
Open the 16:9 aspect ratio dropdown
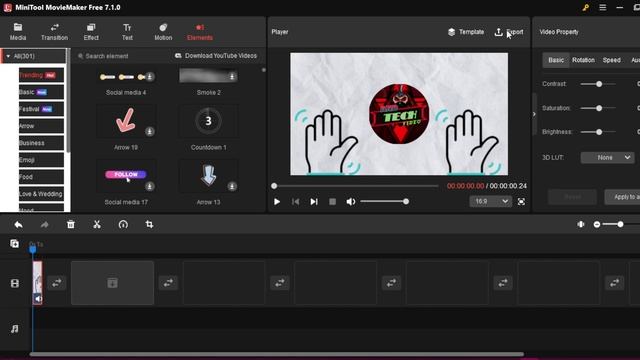coord(490,201)
